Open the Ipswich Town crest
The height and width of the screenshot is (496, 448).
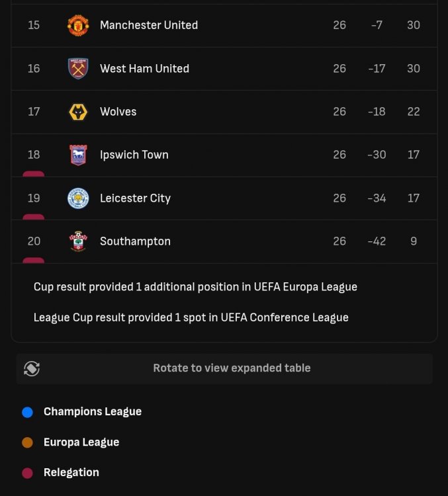78,155
